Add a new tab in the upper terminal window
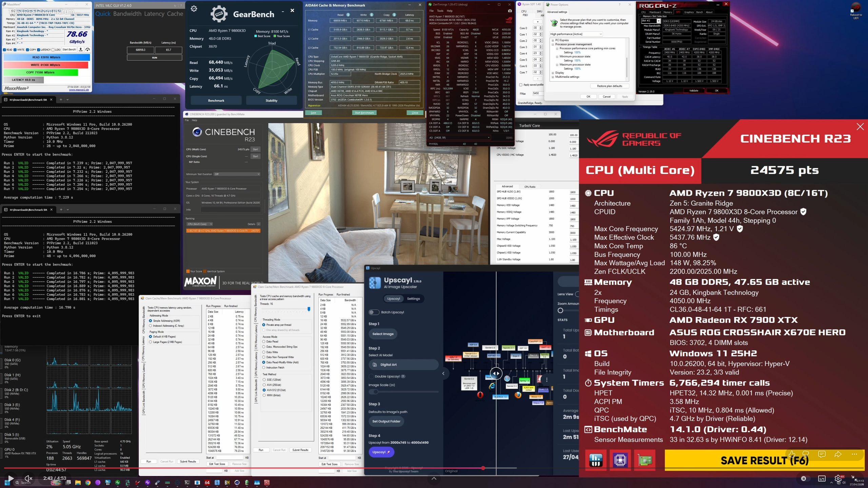 tap(61, 99)
